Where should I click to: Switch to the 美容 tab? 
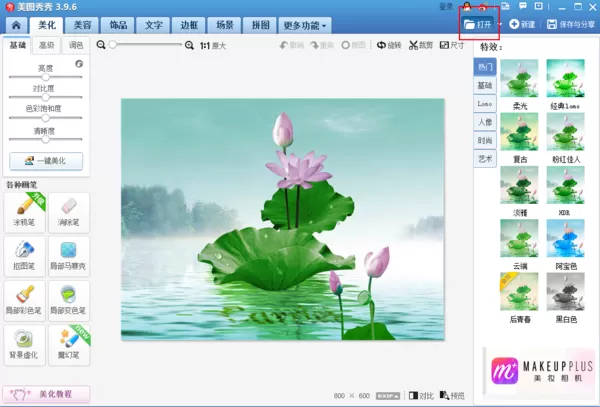82,26
